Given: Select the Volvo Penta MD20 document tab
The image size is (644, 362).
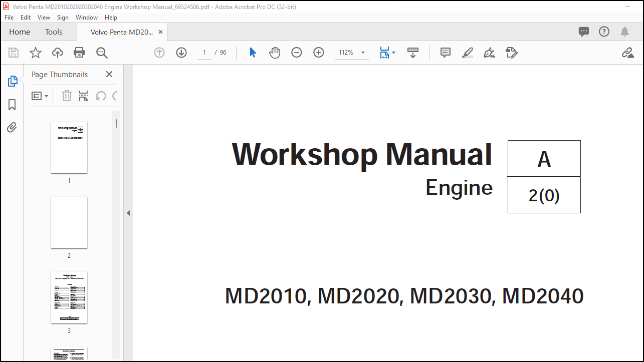Looking at the screenshot, I should 122,32.
